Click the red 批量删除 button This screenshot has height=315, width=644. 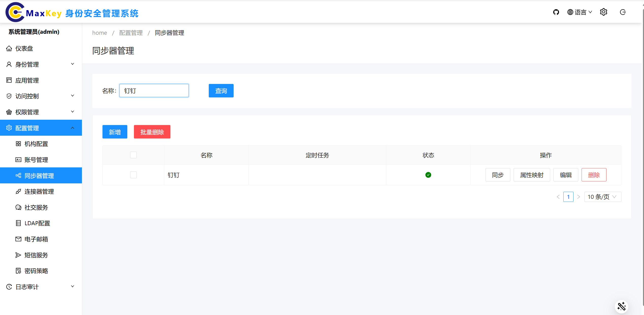point(152,132)
